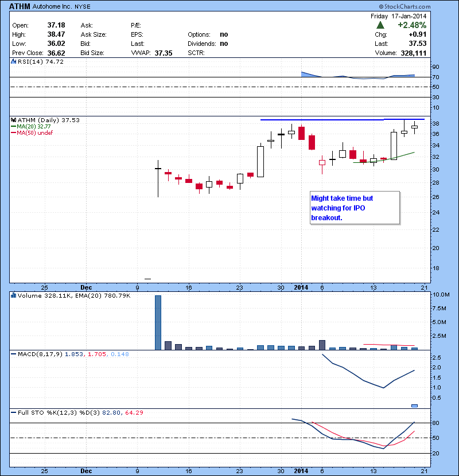
Task: Click the Friday 17-Jan-2014 date
Action: (x=399, y=16)
